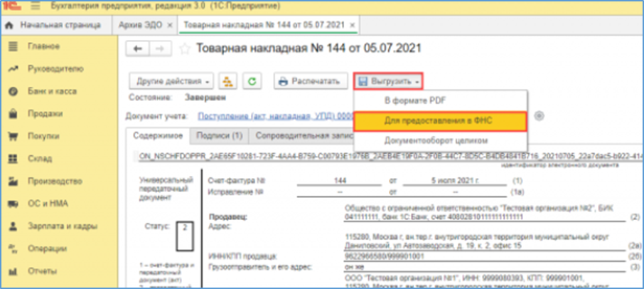Open the Покупки section
This screenshot has height=289, width=644.
43,137
